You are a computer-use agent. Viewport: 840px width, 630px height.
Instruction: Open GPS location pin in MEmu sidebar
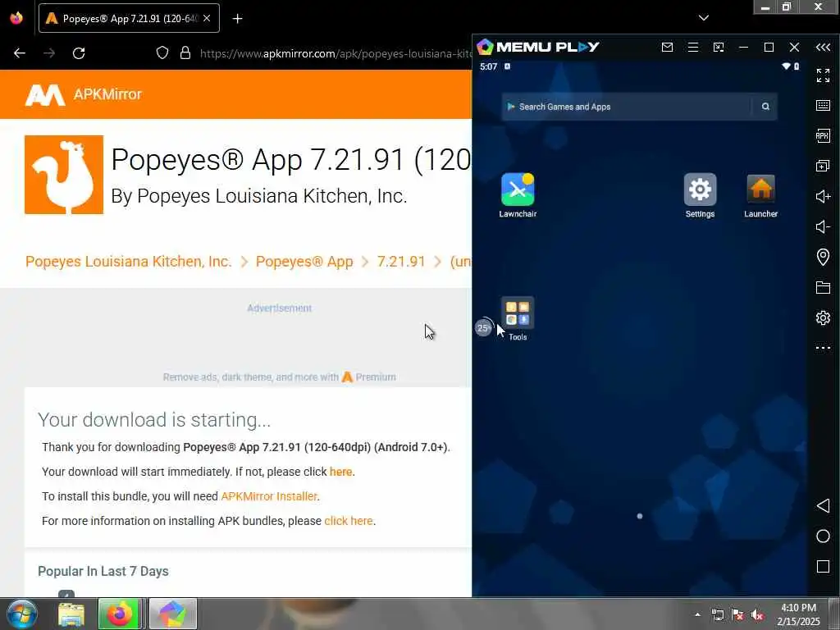[x=823, y=257]
